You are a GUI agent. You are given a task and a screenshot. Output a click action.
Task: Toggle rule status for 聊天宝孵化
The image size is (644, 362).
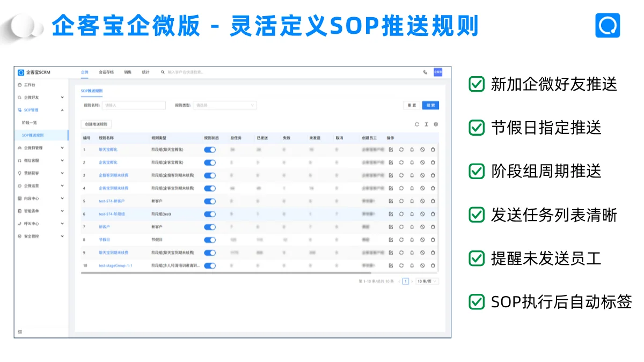pyautogui.click(x=210, y=149)
